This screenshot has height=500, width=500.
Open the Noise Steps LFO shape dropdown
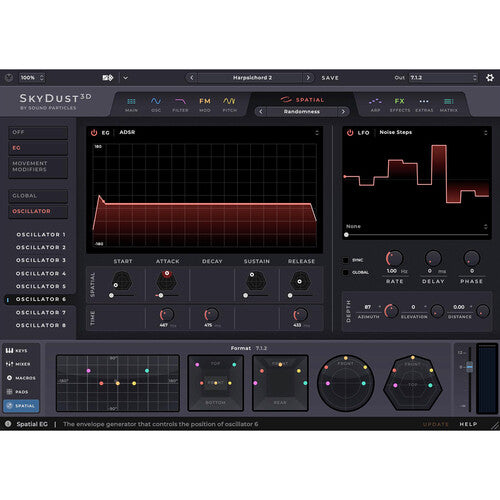point(433,133)
